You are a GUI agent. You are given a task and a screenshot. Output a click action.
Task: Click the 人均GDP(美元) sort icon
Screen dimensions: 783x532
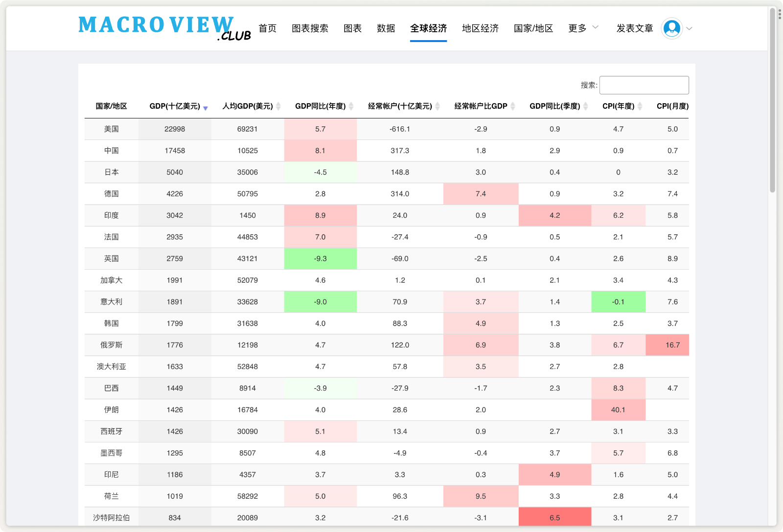(x=278, y=106)
